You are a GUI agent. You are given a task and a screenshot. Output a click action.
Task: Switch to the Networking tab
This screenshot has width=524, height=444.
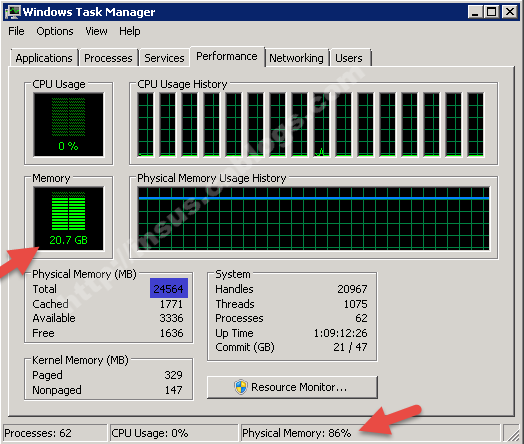coord(296,58)
